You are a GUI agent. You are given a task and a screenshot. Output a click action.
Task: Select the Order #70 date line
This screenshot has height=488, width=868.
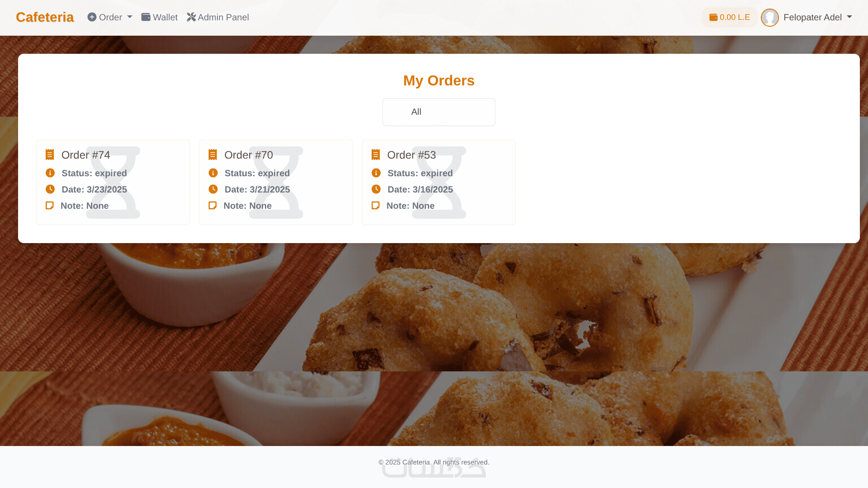[257, 189]
